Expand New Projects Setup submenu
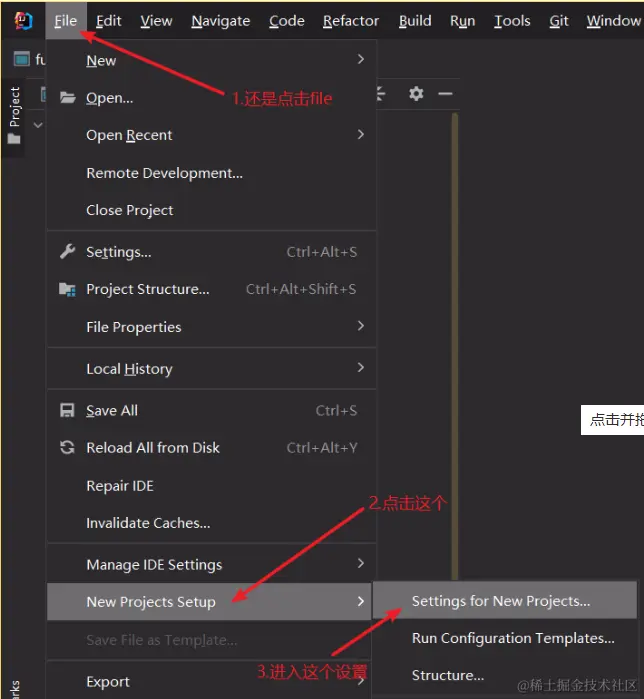Screen dimensions: 644x699 point(209,602)
